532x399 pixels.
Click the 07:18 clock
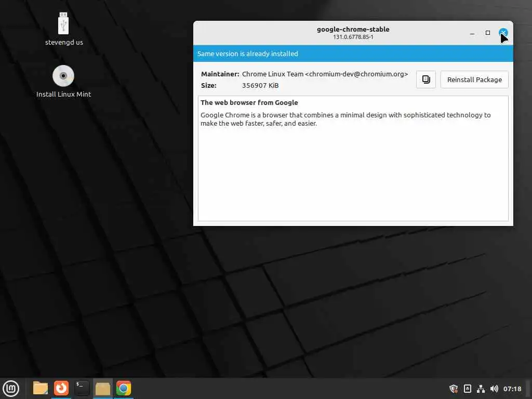512,389
